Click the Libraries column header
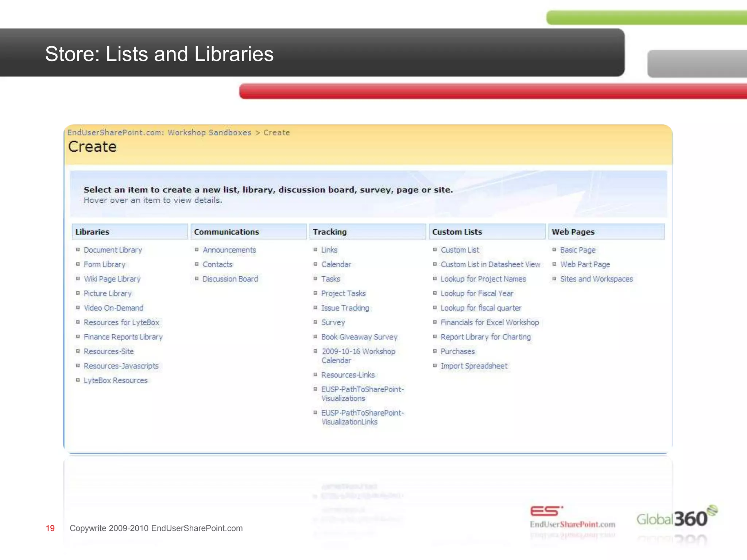The height and width of the screenshot is (560, 747). [130, 232]
